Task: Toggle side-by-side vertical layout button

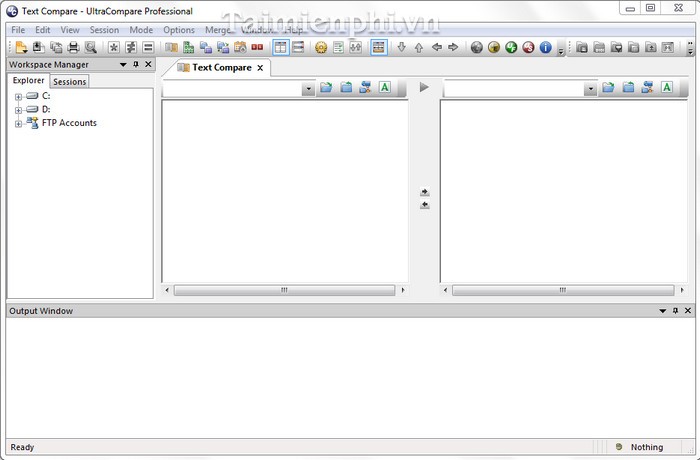Action: coord(281,47)
